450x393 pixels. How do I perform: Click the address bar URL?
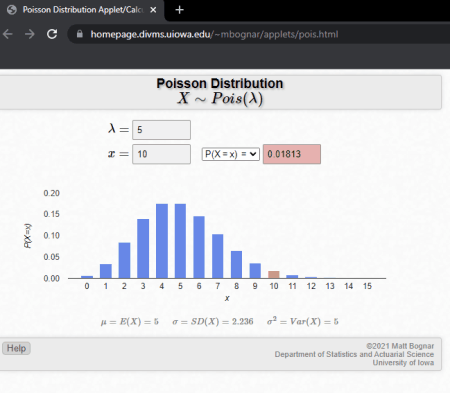coord(214,34)
